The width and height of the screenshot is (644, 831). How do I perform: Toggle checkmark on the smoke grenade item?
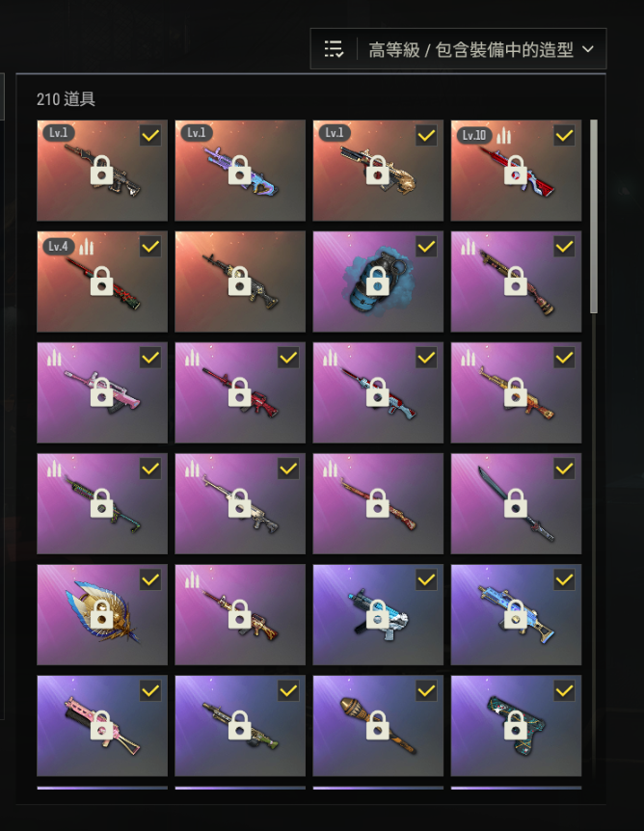(426, 247)
